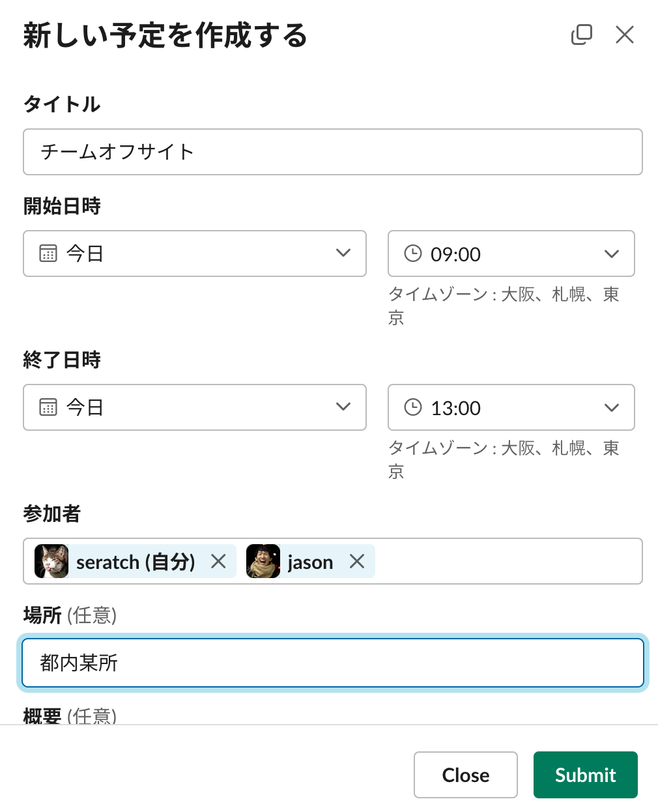Open the start date dropdown chevron
This screenshot has width=658, height=812.
343,253
